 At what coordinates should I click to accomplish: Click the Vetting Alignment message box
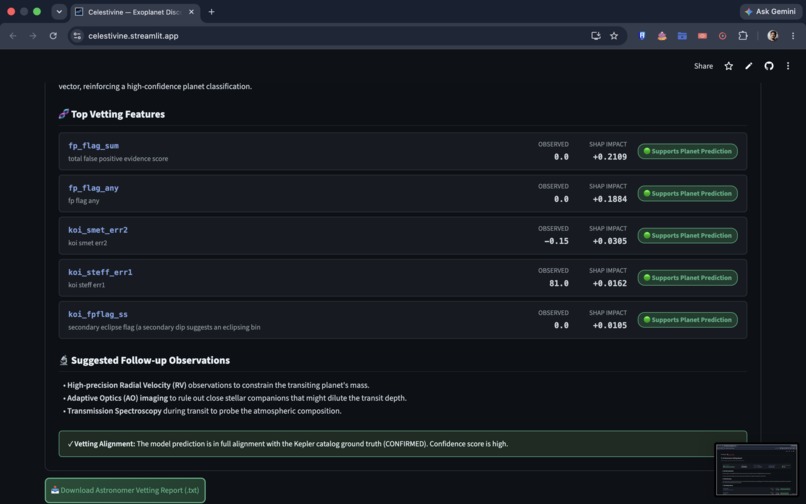(x=402, y=444)
